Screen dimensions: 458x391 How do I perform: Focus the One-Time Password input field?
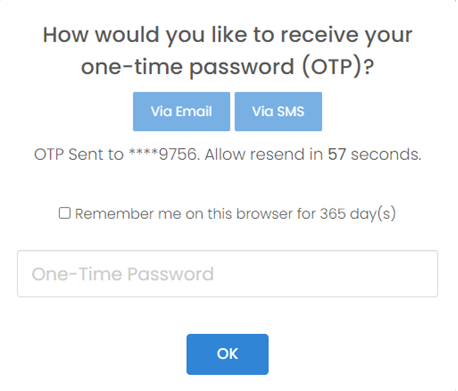(x=227, y=274)
